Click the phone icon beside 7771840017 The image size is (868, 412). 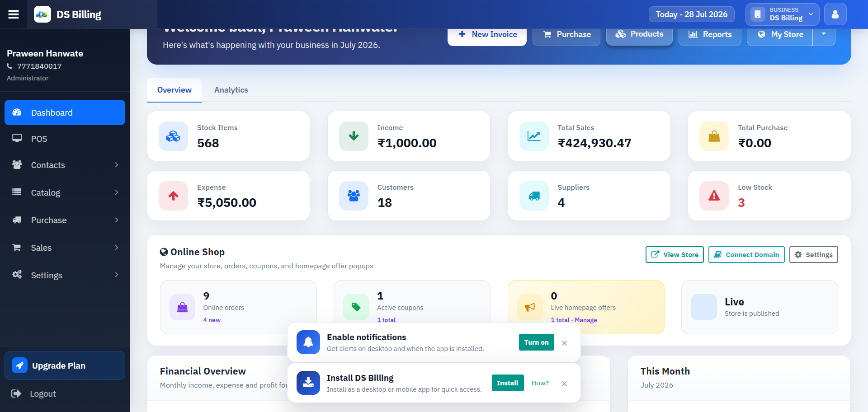[9, 66]
